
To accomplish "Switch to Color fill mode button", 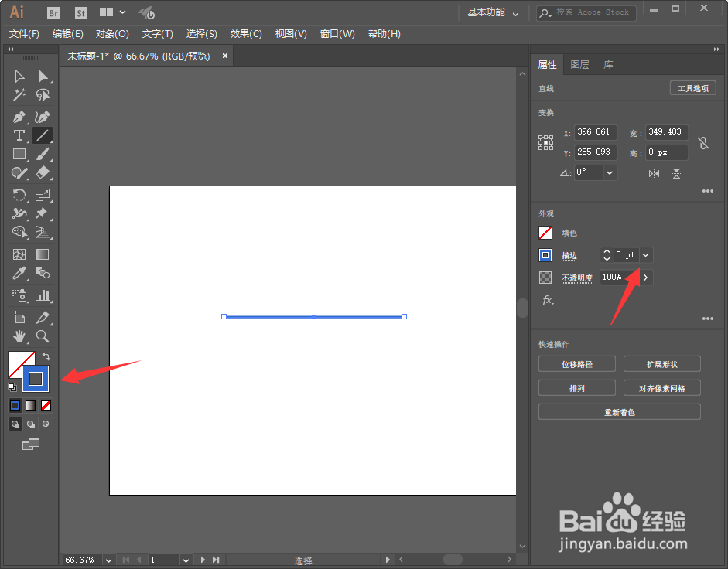I will [15, 406].
